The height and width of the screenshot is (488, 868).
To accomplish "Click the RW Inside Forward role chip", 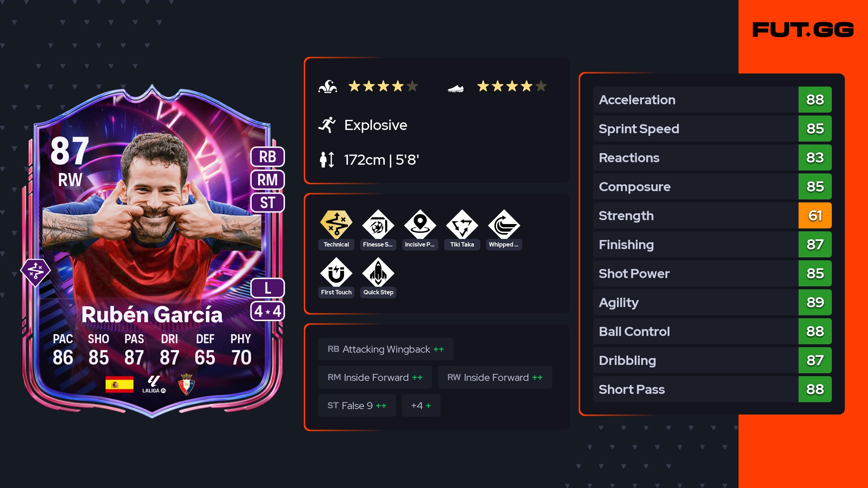I will (x=495, y=377).
